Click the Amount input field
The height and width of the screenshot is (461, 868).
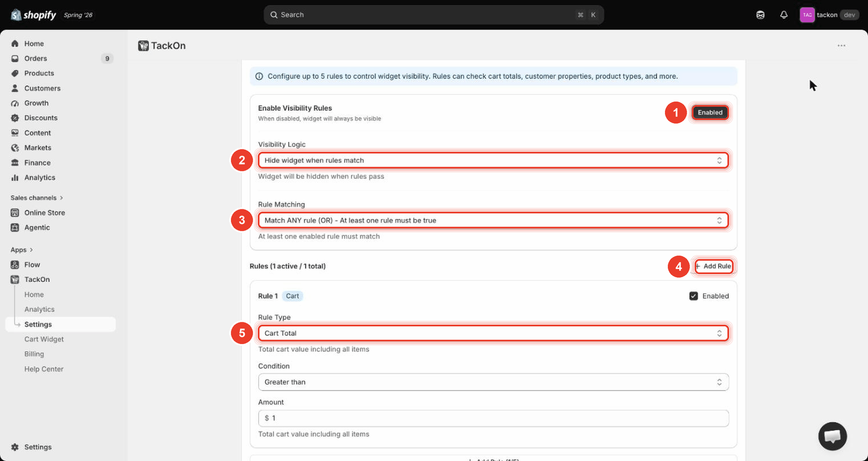tap(493, 418)
